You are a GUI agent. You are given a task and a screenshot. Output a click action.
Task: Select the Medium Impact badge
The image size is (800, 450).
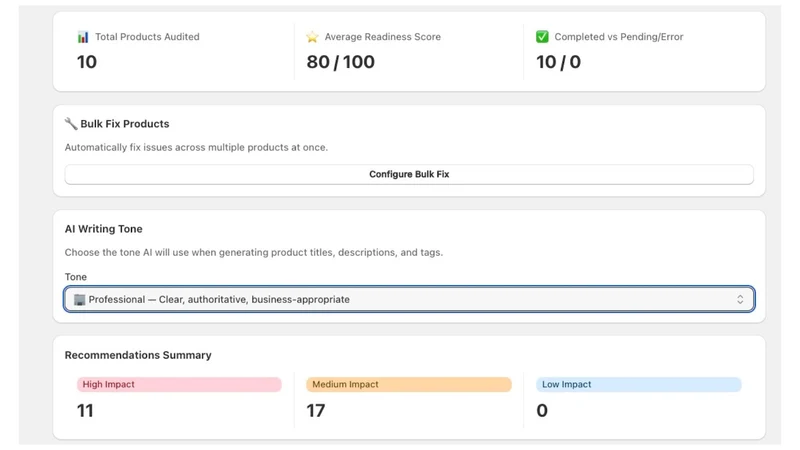coord(409,384)
